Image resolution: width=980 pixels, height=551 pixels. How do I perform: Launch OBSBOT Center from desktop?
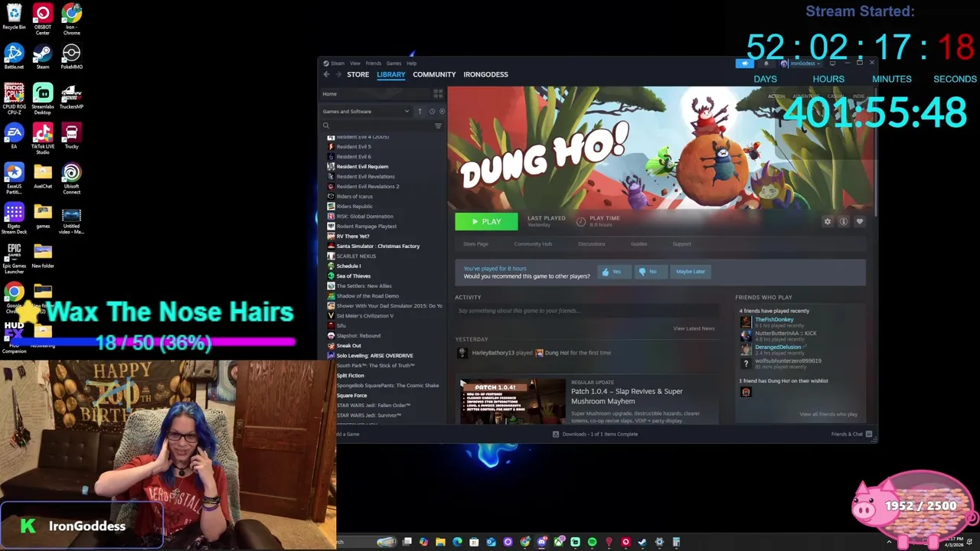click(43, 18)
